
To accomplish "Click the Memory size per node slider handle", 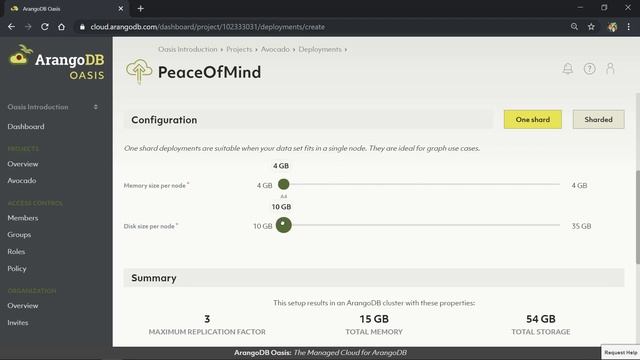I will [x=284, y=184].
